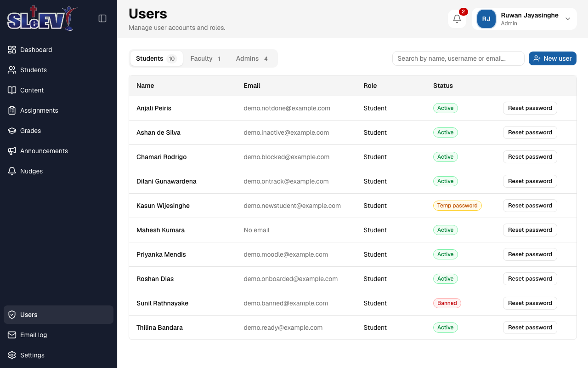Click the SLeEV logo
Image resolution: width=588 pixels, height=368 pixels.
pyautogui.click(x=42, y=18)
